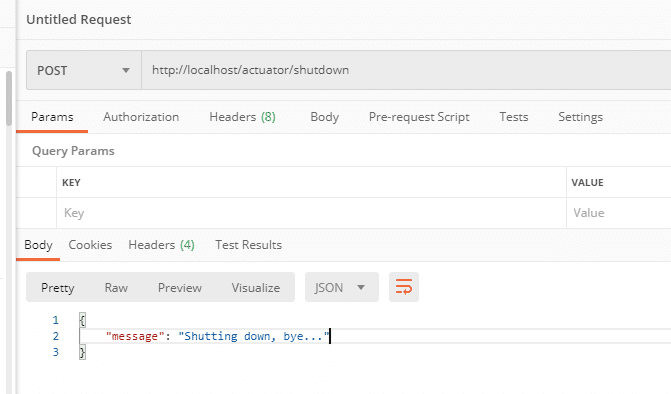View the Test Results tab
Viewport: 671px width, 394px height.
point(248,245)
